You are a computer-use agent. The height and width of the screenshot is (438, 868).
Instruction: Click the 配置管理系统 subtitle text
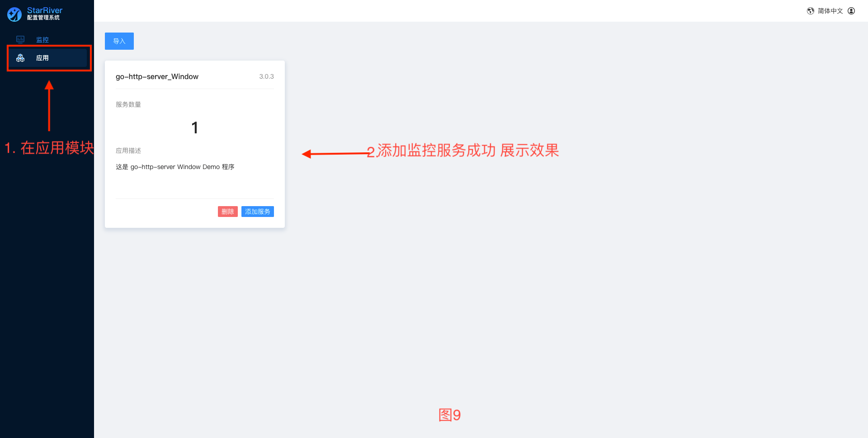(x=43, y=18)
